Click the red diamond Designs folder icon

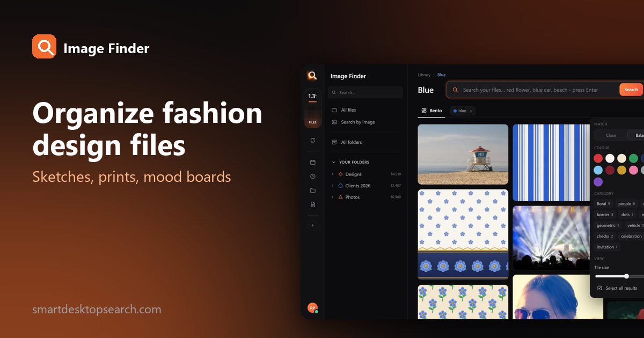(340, 174)
